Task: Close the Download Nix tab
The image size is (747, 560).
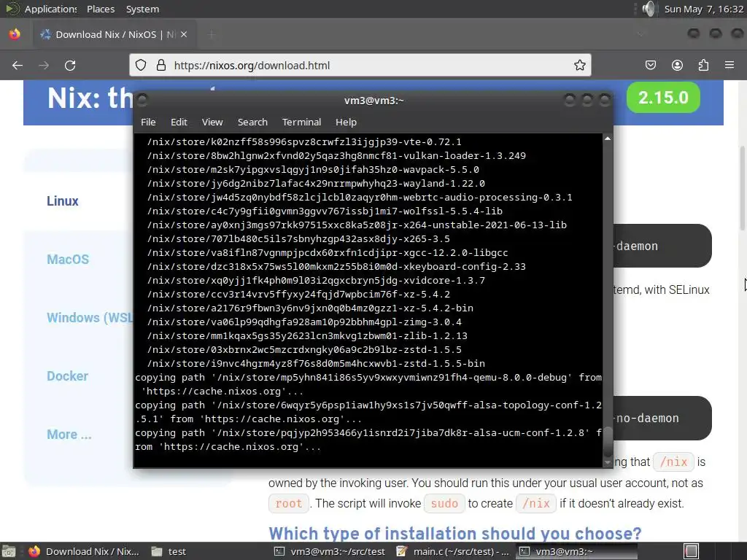Action: 184,34
